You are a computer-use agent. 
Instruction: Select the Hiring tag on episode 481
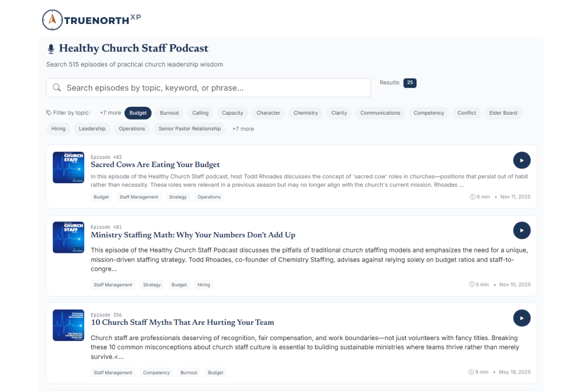pos(203,284)
